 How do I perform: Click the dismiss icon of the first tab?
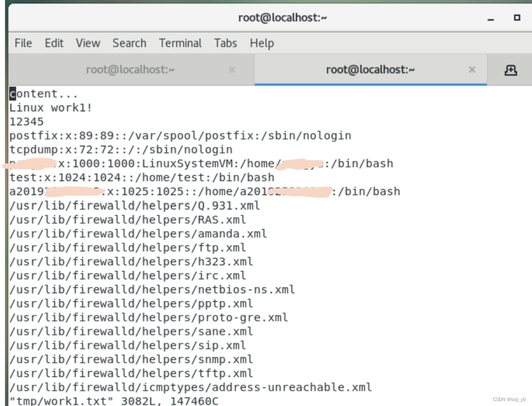tap(232, 70)
